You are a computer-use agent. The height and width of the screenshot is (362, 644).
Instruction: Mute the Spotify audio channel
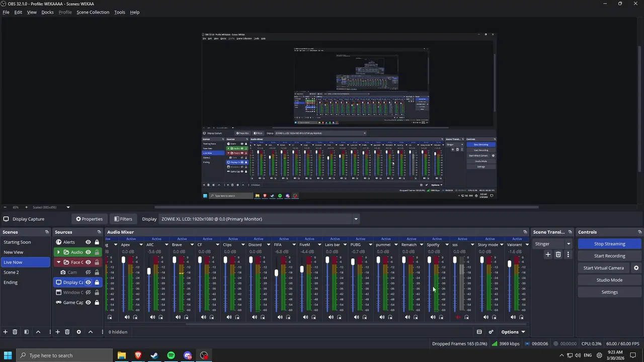(x=433, y=317)
